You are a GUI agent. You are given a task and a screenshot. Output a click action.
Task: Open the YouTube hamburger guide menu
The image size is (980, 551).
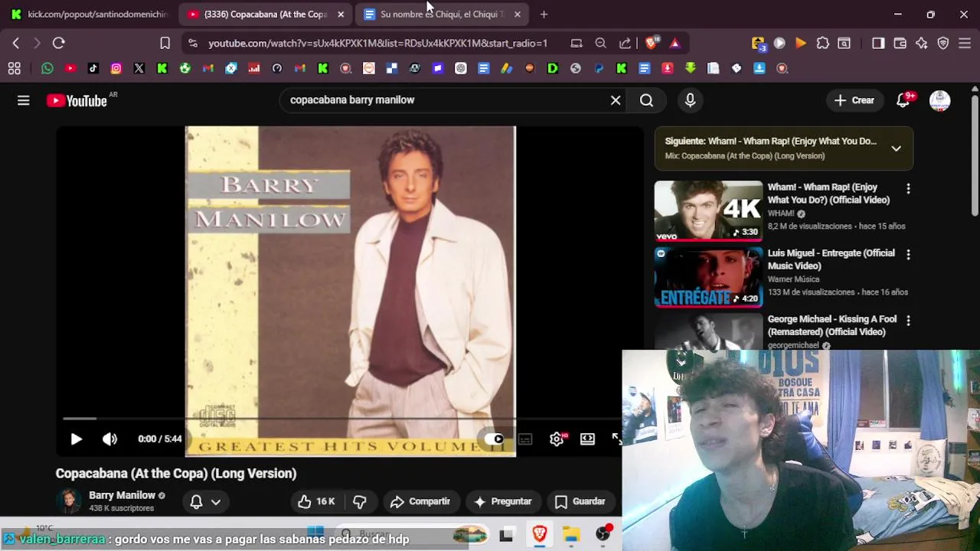tap(24, 100)
